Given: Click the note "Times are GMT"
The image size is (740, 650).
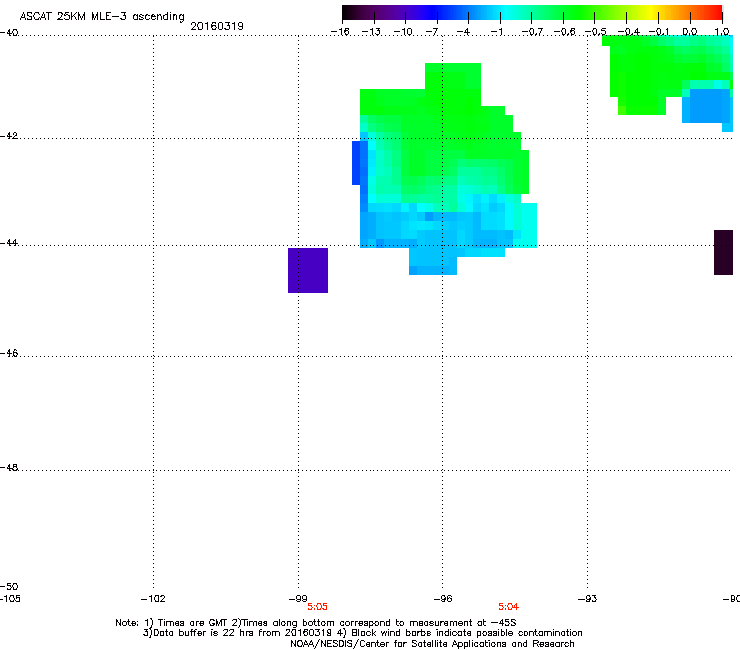Looking at the screenshot, I should (190, 623).
